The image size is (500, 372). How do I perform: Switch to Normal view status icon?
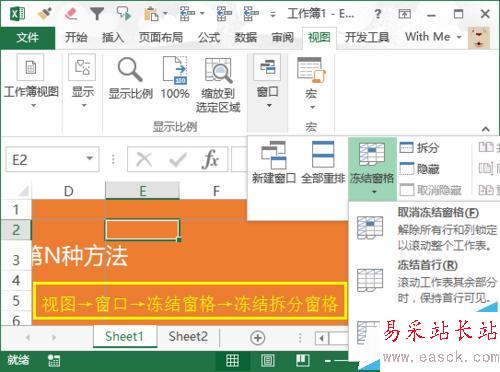tap(232, 361)
